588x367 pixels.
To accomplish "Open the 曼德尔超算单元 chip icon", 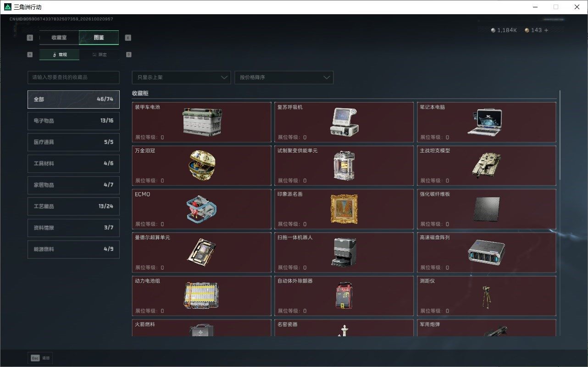I will pyautogui.click(x=201, y=252).
